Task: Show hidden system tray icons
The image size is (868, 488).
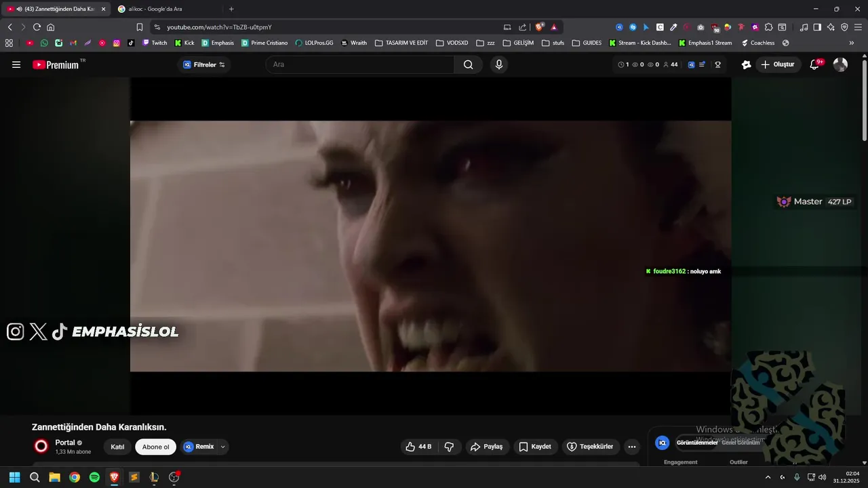Action: point(768,477)
